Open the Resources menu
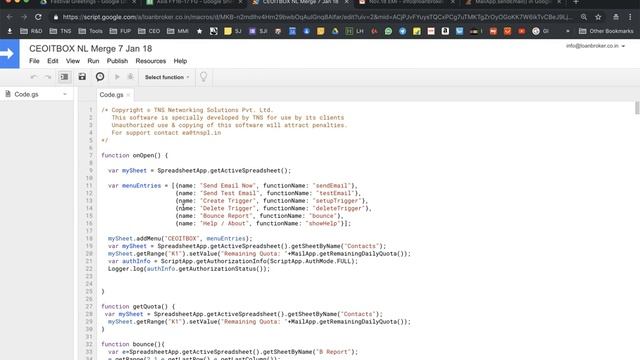The height and width of the screenshot is (360, 640). (151, 61)
